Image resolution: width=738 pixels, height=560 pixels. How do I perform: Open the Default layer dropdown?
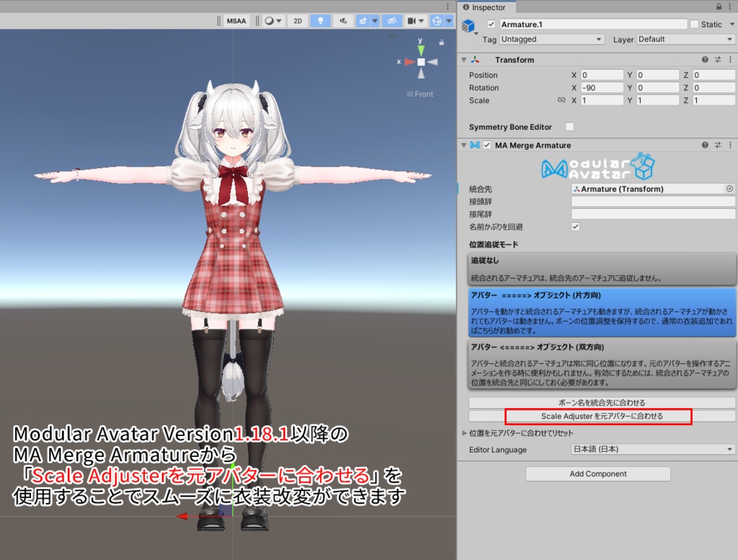tap(685, 39)
